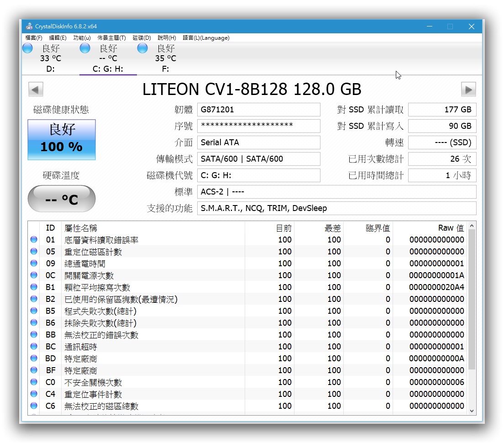
Task: Select row 總通電時間
Action: [248, 264]
